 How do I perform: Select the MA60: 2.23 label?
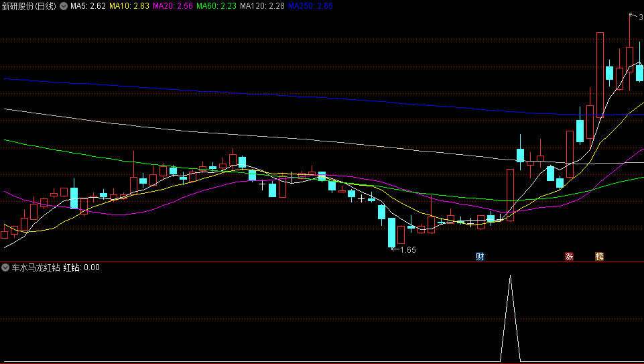click(216, 6)
